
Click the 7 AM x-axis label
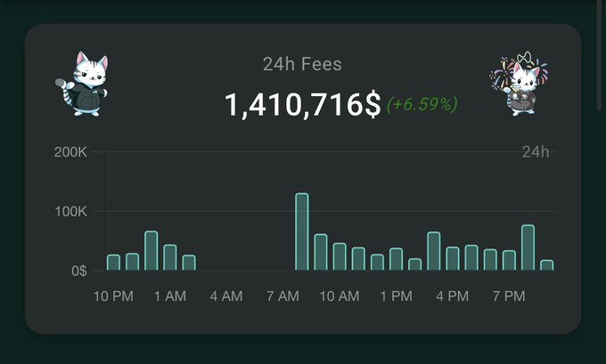click(x=283, y=296)
